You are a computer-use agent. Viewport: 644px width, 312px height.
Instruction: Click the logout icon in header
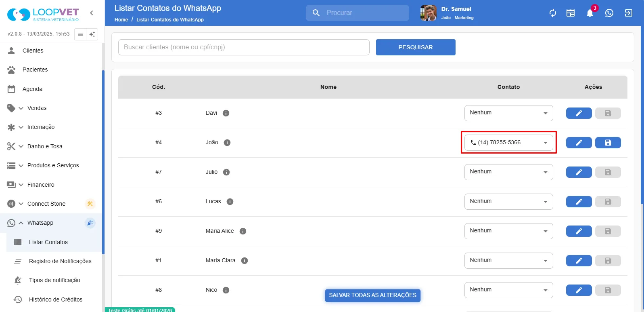pos(629,13)
